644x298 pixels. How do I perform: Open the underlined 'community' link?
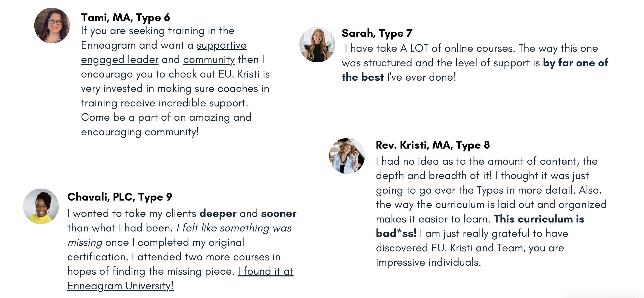point(209,60)
